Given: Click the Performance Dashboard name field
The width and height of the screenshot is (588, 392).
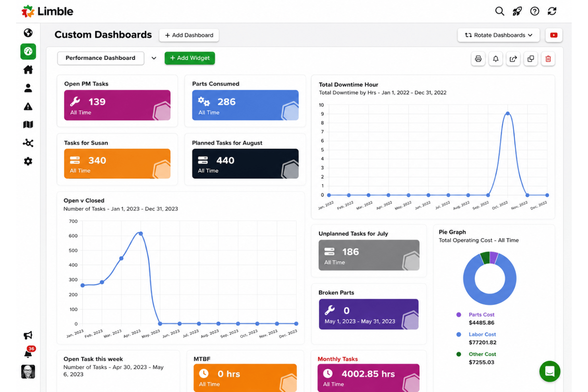Looking at the screenshot, I should (101, 58).
